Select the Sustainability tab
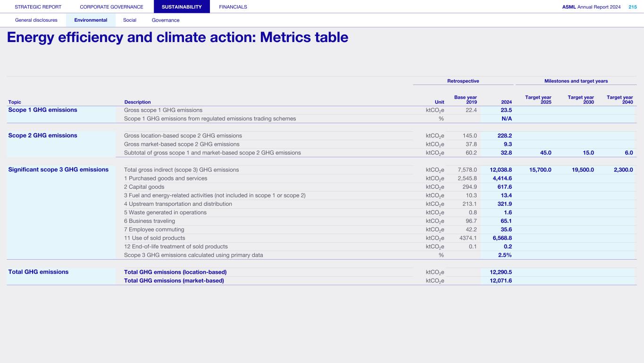This screenshot has width=644, height=363. tap(182, 7)
